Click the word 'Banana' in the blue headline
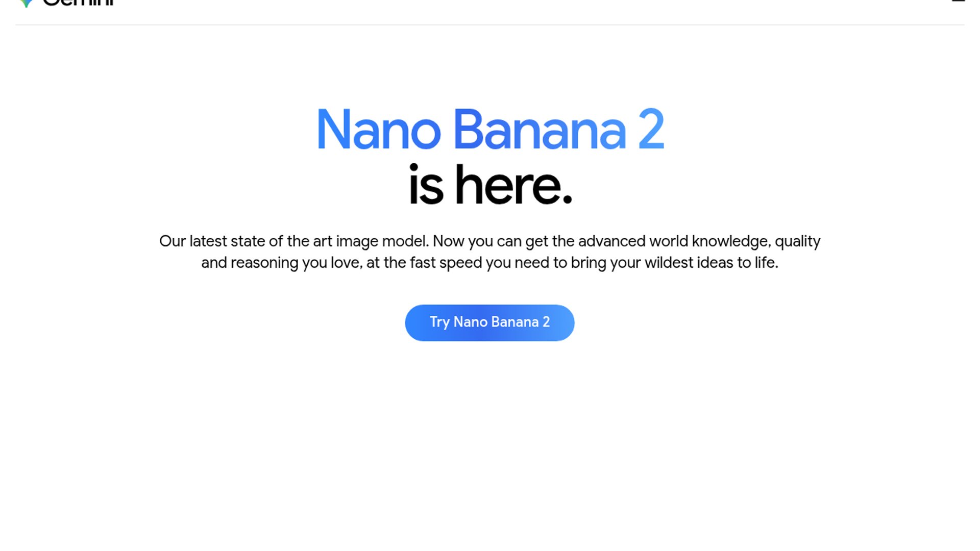The height and width of the screenshot is (551, 980). (540, 130)
